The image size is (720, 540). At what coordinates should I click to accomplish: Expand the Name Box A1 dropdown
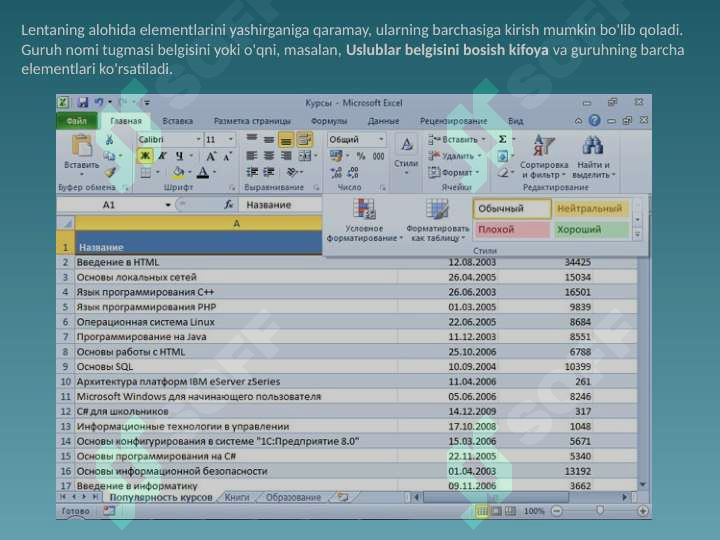tap(168, 205)
